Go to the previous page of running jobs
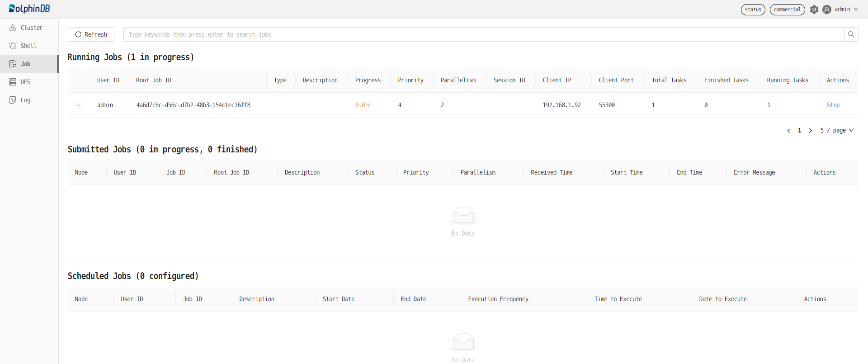The image size is (868, 364). coord(789,131)
